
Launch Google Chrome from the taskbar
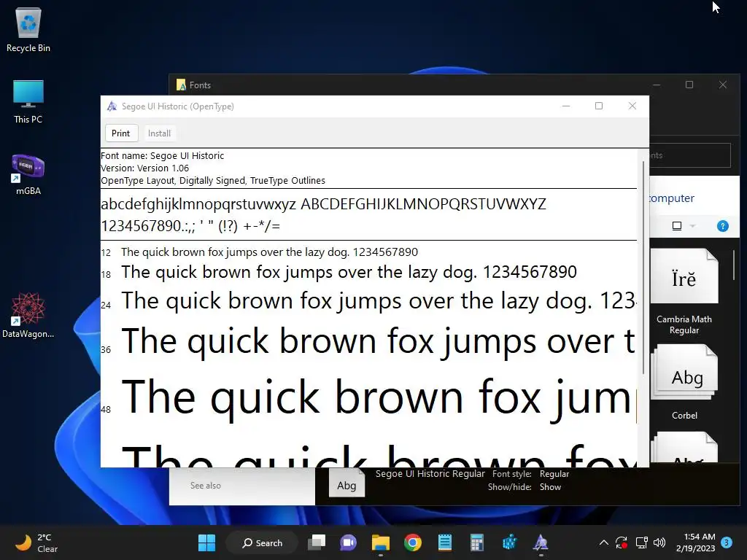click(x=413, y=542)
